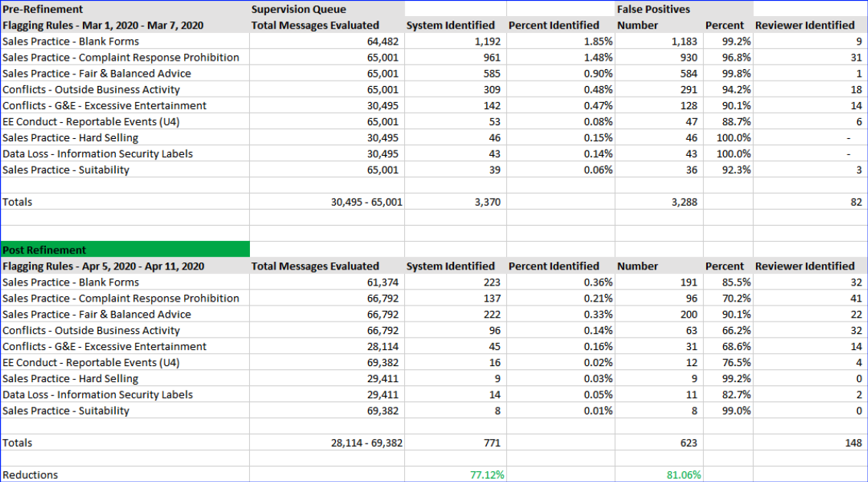868x482 pixels.
Task: Select the '99.8%' false positive percent cell
Action: click(728, 74)
